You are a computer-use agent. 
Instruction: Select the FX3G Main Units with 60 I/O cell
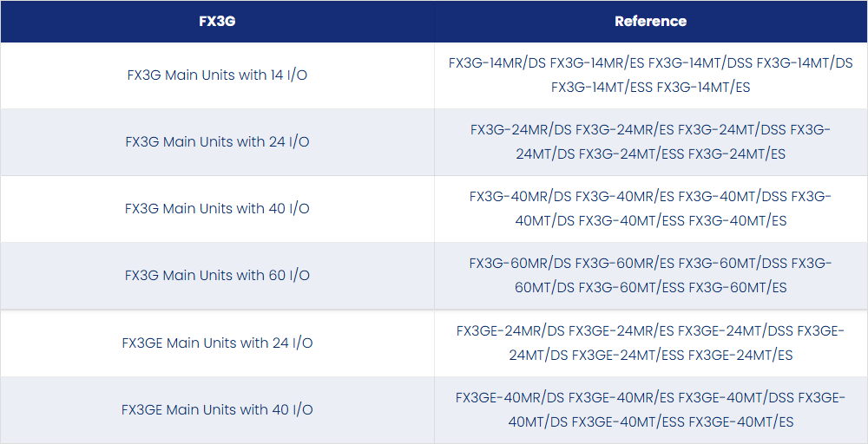[x=217, y=276]
